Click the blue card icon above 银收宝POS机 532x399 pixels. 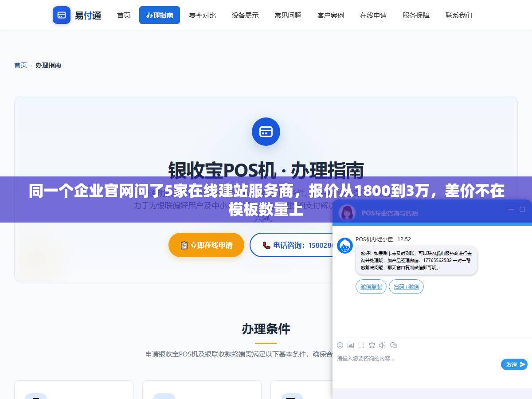(x=266, y=132)
